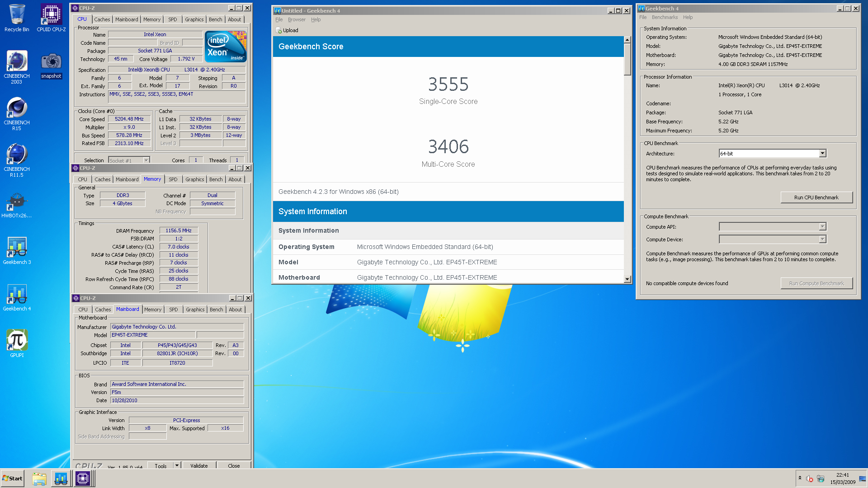The image size is (868, 488).
Task: Switch to Caches tab in top CPU-Z window
Action: pyautogui.click(x=102, y=19)
